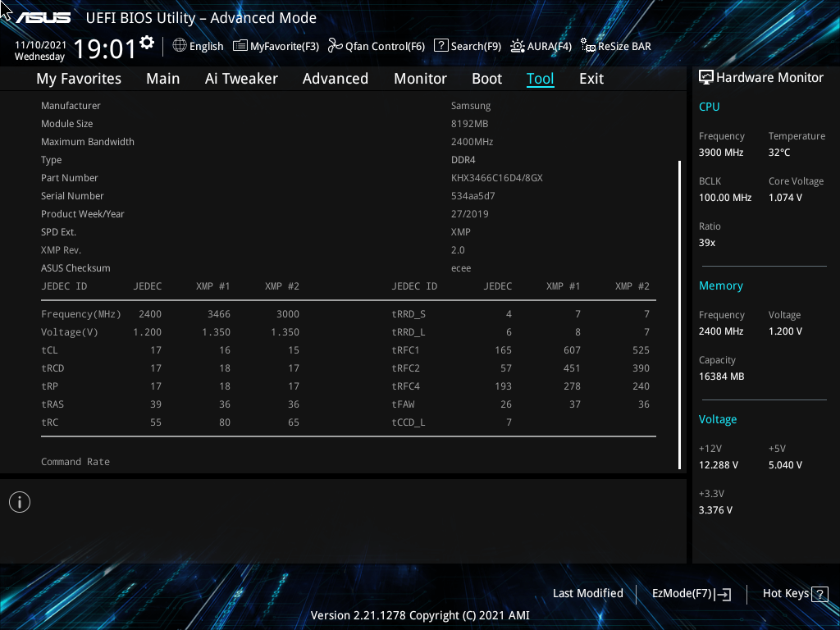Screen dimensions: 840x630
Task: Click the vertical scrollbar in SPD list
Action: (680, 315)
